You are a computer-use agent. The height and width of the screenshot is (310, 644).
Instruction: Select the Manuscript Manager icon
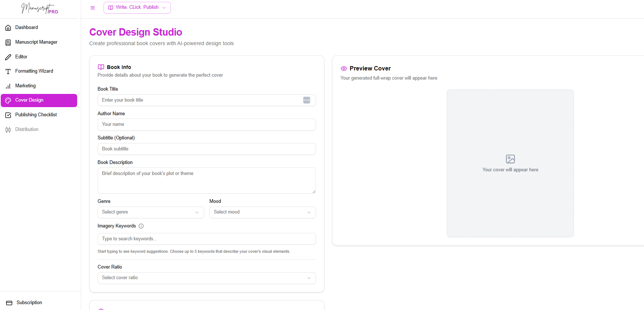click(8, 42)
